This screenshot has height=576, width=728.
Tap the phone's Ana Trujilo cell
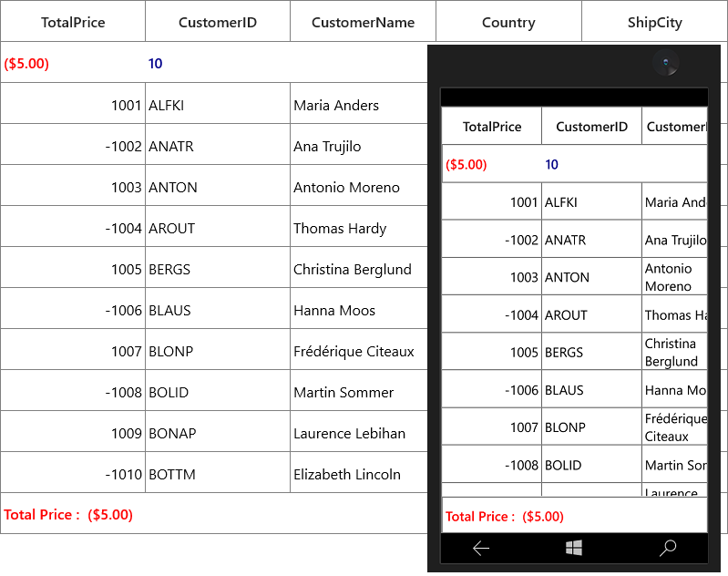point(674,239)
